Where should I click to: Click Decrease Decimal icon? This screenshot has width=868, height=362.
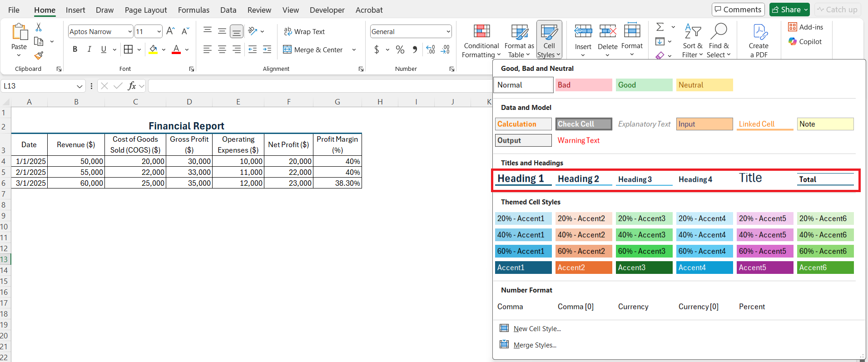coord(446,50)
